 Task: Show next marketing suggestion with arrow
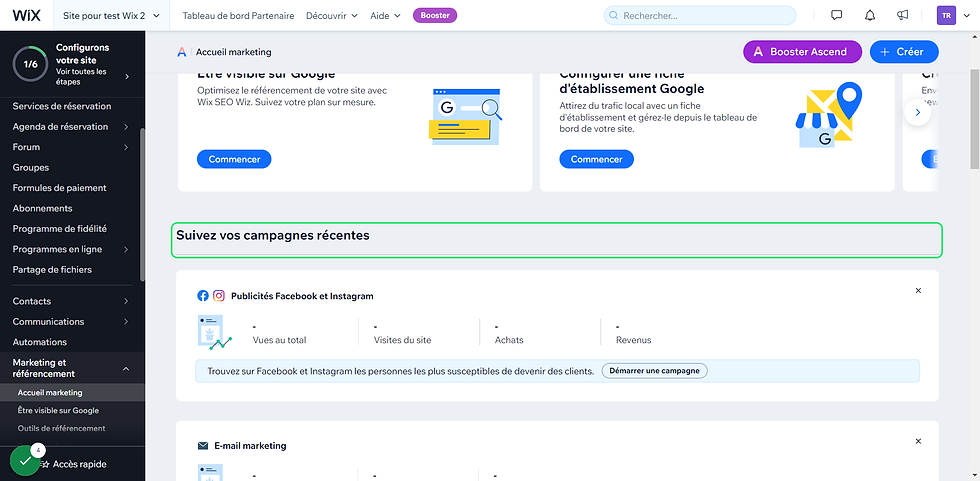918,112
